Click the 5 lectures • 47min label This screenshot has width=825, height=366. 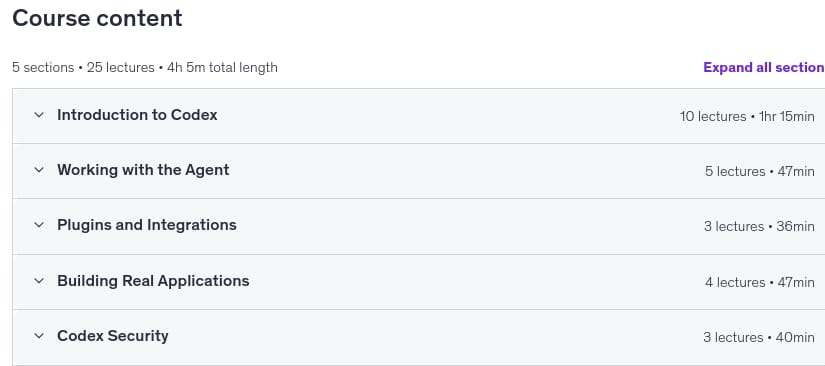tap(760, 171)
